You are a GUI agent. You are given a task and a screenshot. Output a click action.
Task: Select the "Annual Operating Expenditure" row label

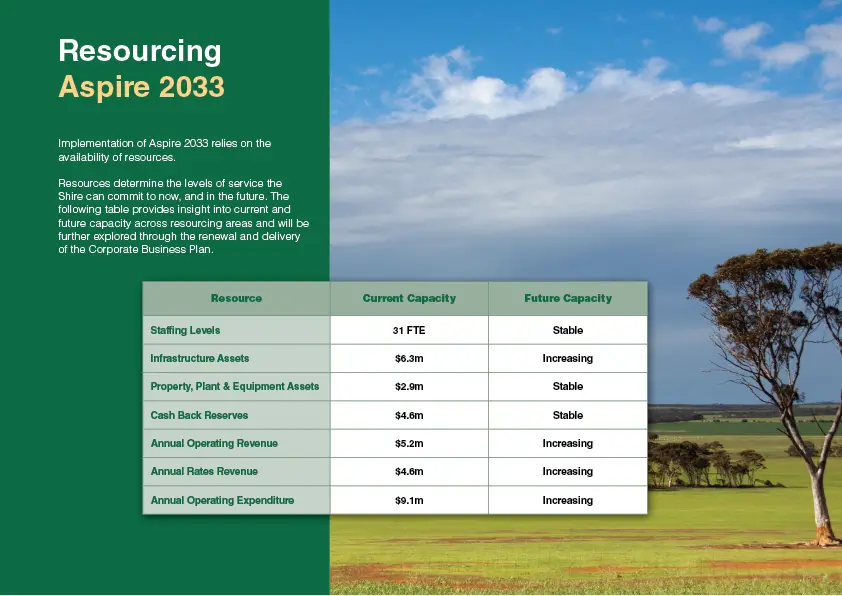coord(222,500)
